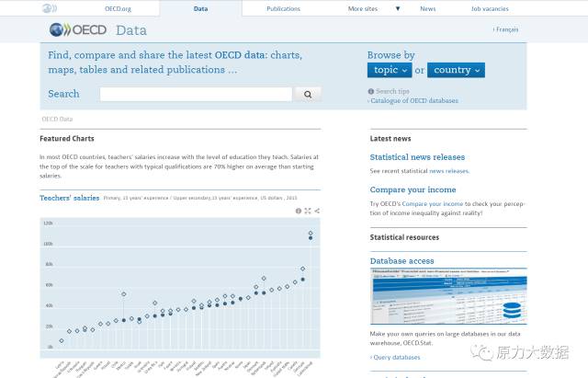588x378 pixels.
Task: Click inside the Search input field
Action: click(196, 94)
